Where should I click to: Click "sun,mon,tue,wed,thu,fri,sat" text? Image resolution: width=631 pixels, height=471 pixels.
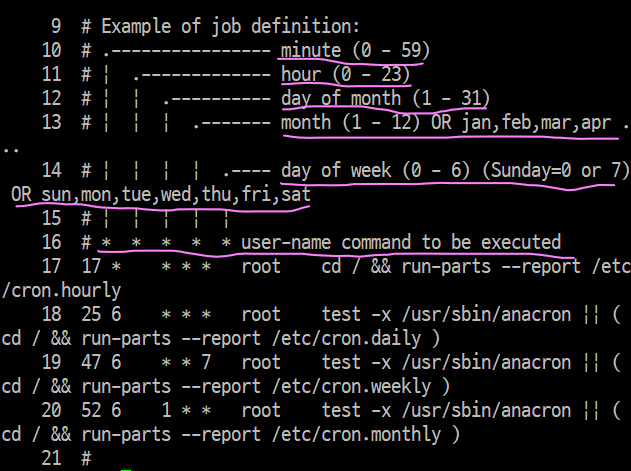(x=176, y=195)
